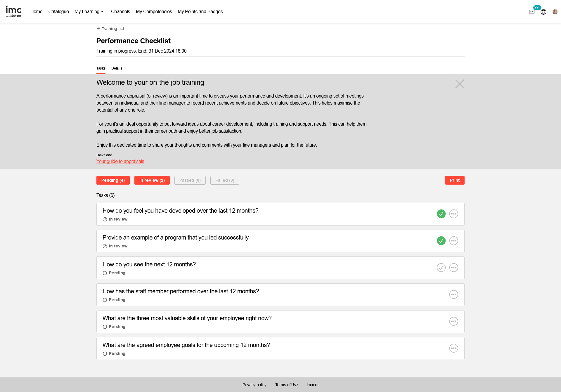This screenshot has height=392, width=561.
Task: Click the Print button
Action: 454,180
